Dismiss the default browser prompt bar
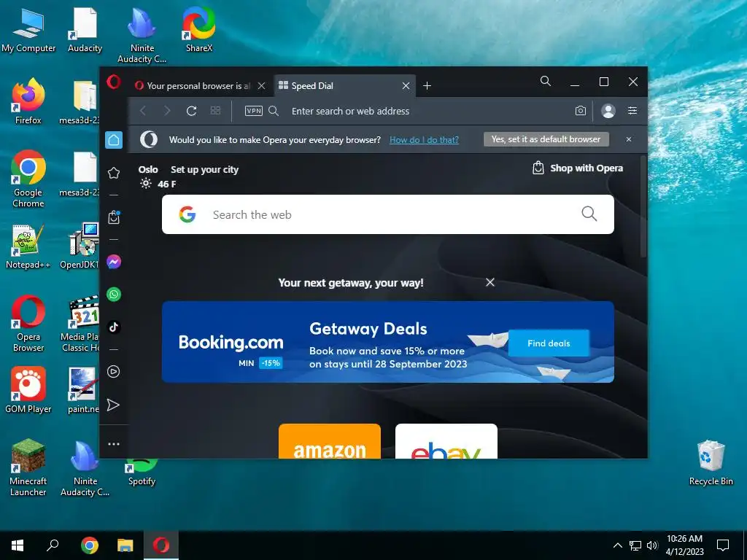The height and width of the screenshot is (560, 747). pyautogui.click(x=629, y=139)
